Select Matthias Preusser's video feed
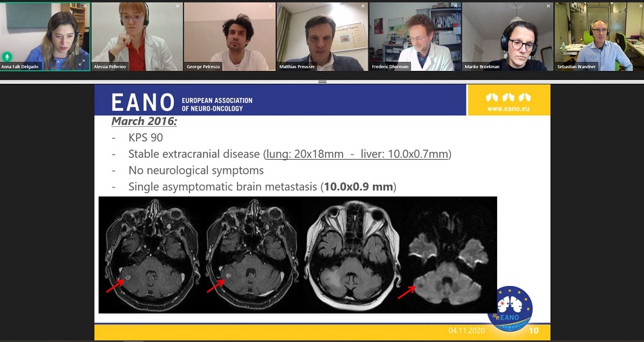This screenshot has height=342, width=644. pyautogui.click(x=323, y=37)
